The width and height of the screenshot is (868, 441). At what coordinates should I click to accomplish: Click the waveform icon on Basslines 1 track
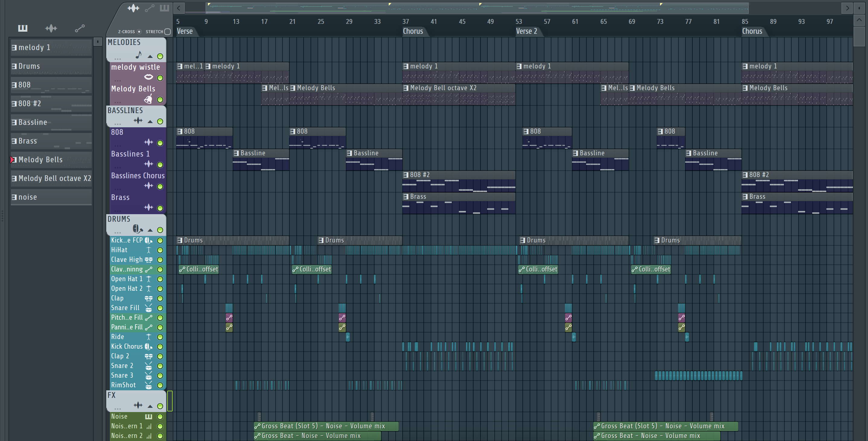click(x=148, y=164)
